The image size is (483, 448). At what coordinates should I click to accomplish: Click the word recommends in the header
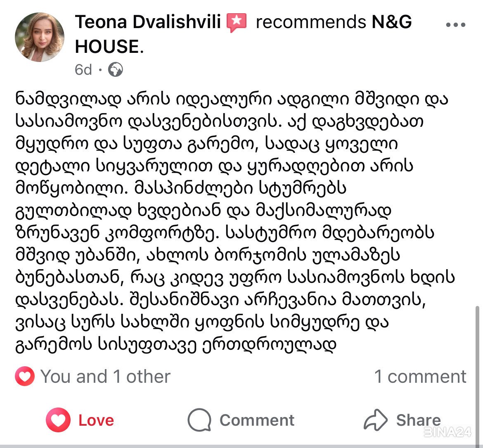(x=311, y=22)
